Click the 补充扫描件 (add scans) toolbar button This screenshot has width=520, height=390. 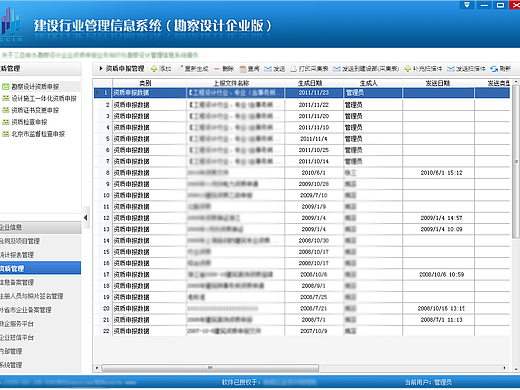(x=423, y=69)
